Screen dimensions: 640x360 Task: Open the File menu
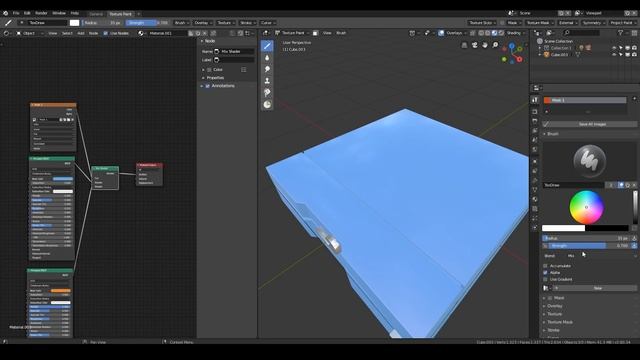(x=16, y=13)
